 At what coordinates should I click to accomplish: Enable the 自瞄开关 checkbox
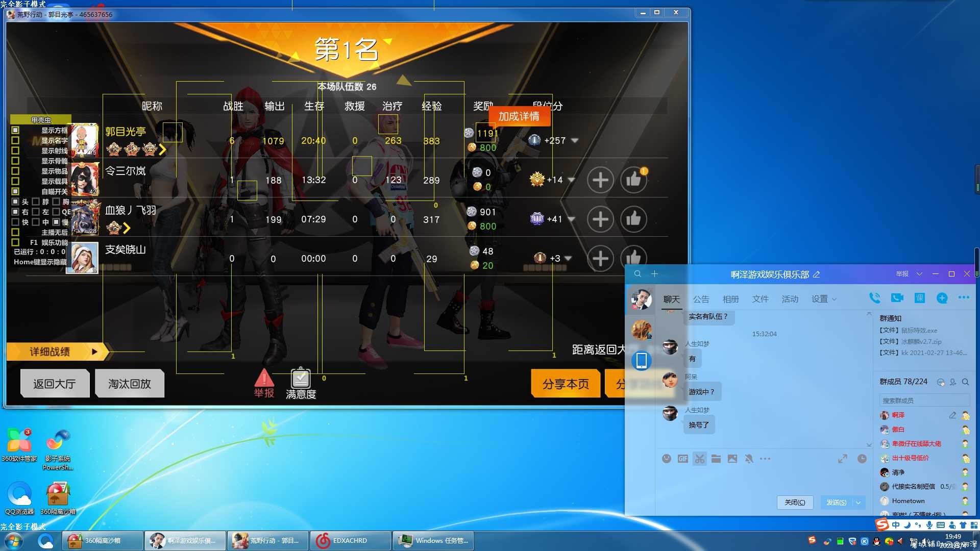tap(15, 191)
